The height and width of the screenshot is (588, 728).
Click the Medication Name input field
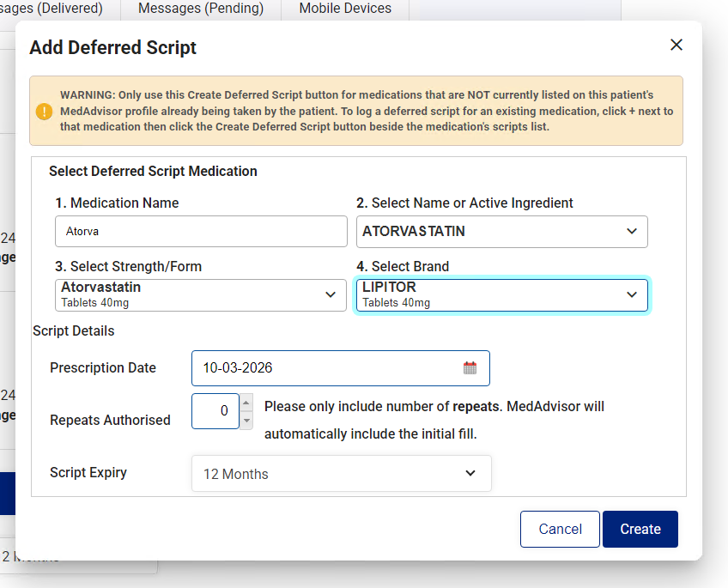coord(201,231)
